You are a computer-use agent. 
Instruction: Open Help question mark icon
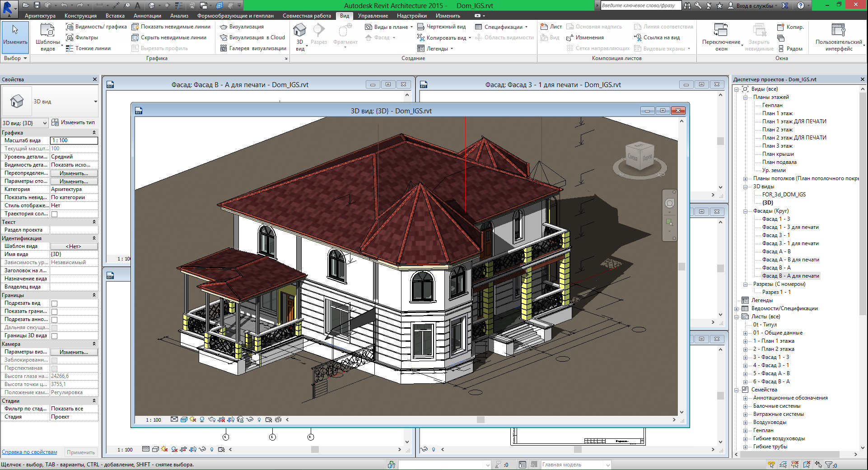[x=801, y=5]
